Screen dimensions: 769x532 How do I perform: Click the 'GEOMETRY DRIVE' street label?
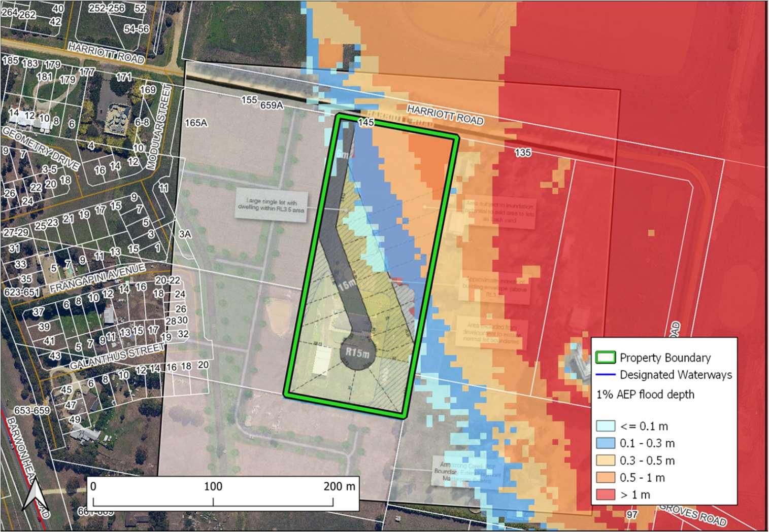(x=41, y=148)
